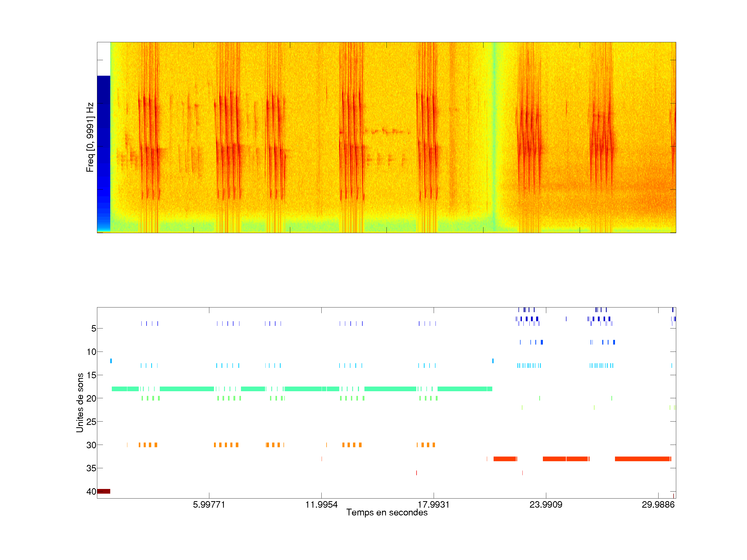Viewport: 747px width, 560px height.
Task: Click the 'Temps en secondes' axis label
Action: click(x=387, y=512)
